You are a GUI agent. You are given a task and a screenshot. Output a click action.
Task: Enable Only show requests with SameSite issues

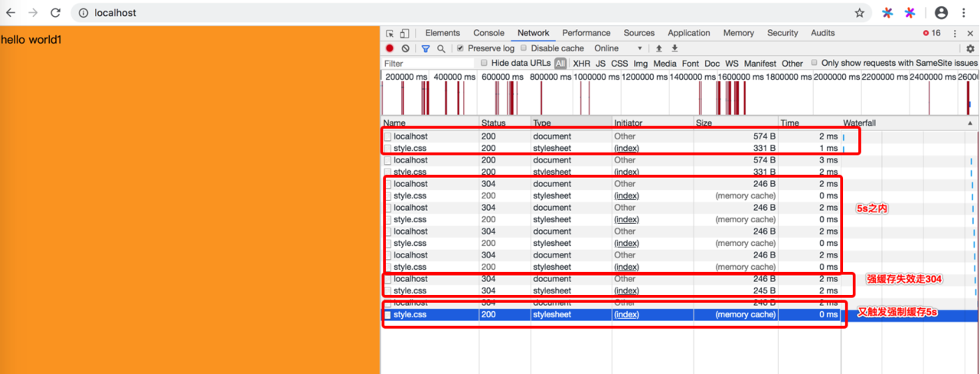tap(814, 63)
